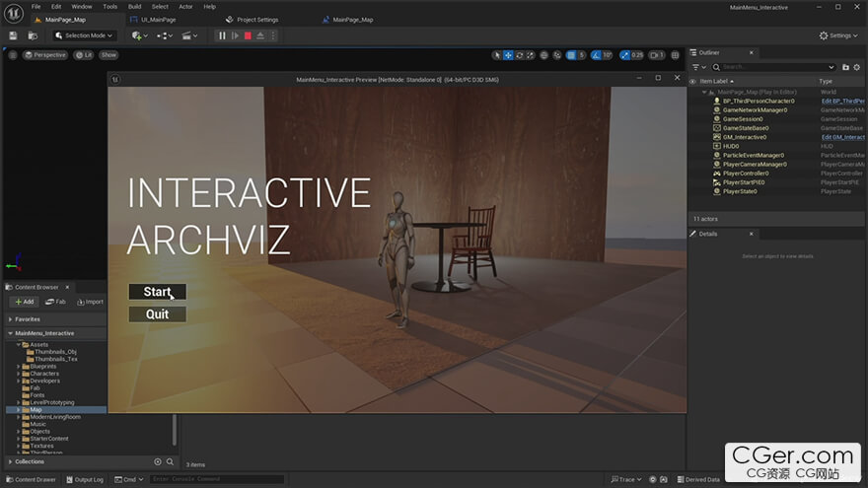Open the Outliner settings gear
This screenshot has height=488, width=868.
pos(857,67)
